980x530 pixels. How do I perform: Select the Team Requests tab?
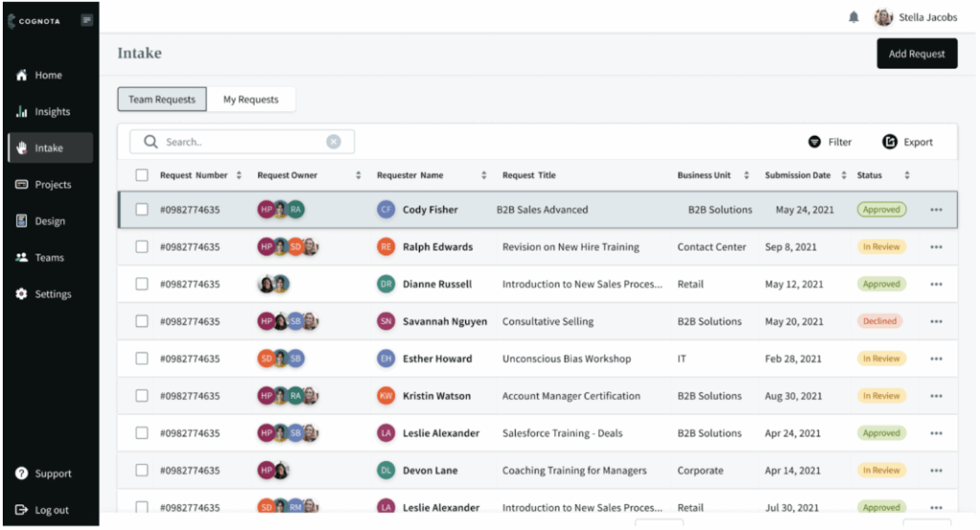(162, 99)
